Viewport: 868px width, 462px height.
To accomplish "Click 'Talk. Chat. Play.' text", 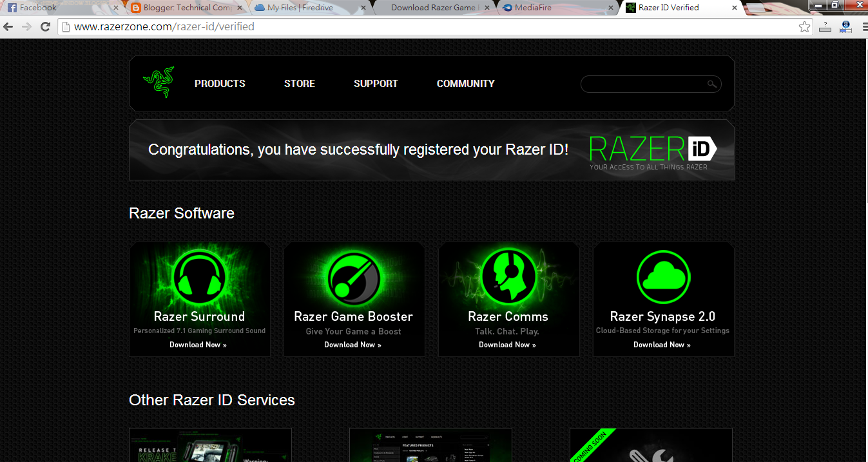I will [507, 331].
